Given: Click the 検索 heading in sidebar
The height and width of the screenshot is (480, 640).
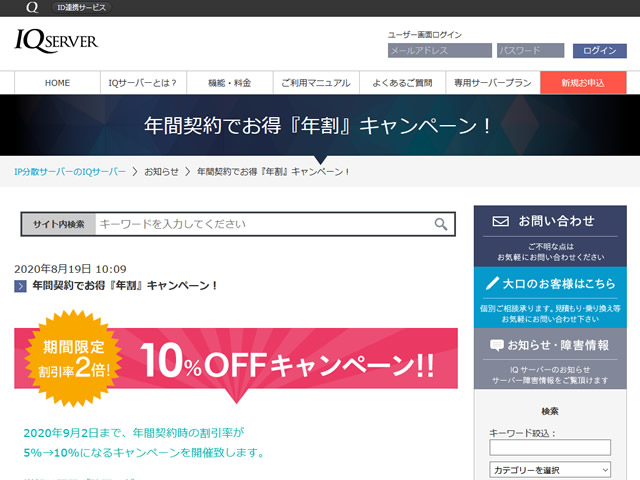Looking at the screenshot, I should (550, 411).
